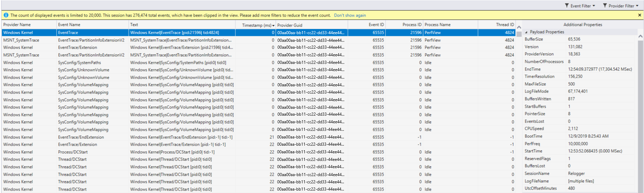Screen dimensions: 644x193
Task: Click the BuffersWritten value 817
Action: coord(572,99)
